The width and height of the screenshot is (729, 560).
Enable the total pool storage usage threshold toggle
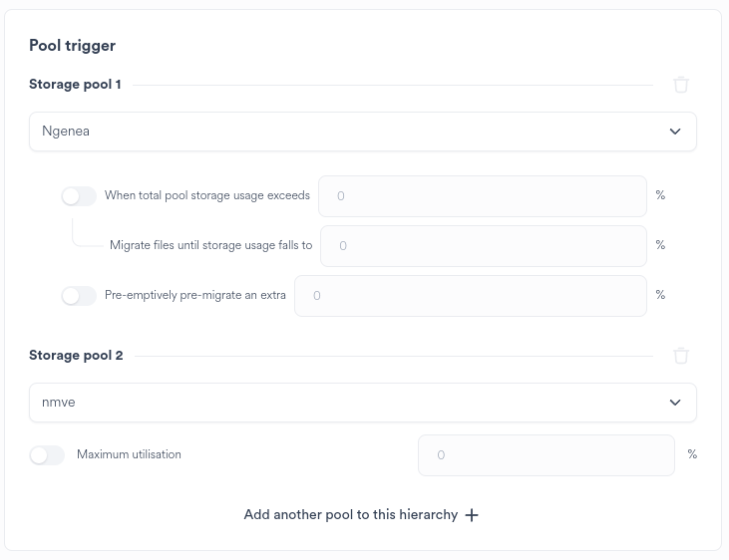coord(79,196)
